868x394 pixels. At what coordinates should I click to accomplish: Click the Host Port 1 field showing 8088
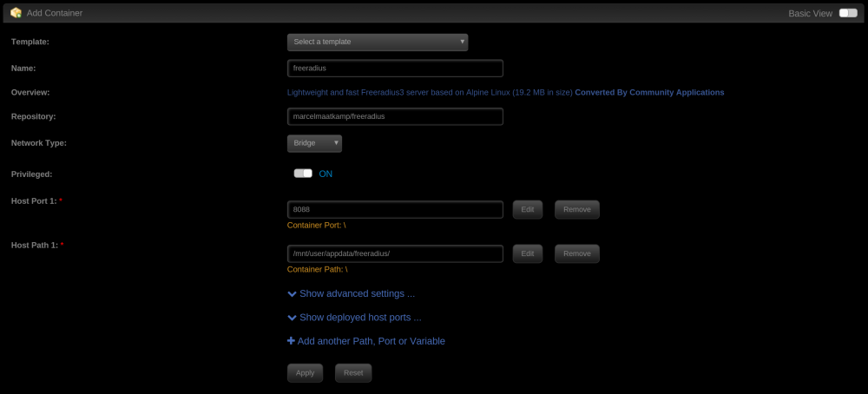(x=395, y=210)
